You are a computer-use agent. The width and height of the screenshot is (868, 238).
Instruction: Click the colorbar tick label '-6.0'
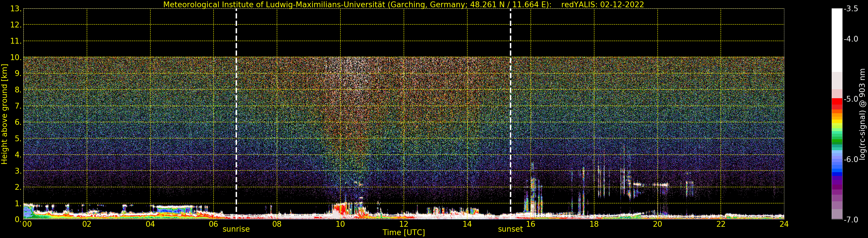coord(851,159)
